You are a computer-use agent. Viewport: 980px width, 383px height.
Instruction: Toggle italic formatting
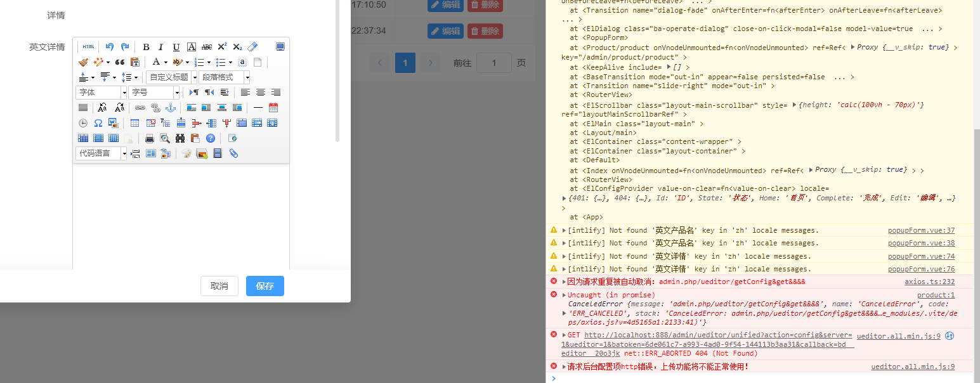pos(161,47)
